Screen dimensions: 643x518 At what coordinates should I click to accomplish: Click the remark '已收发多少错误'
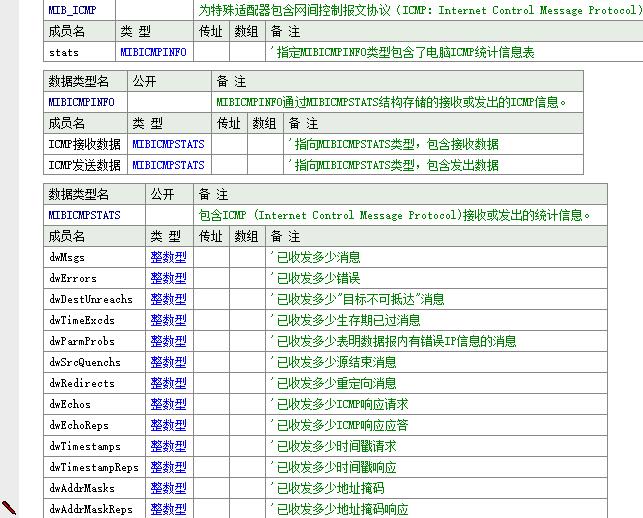tap(315, 278)
